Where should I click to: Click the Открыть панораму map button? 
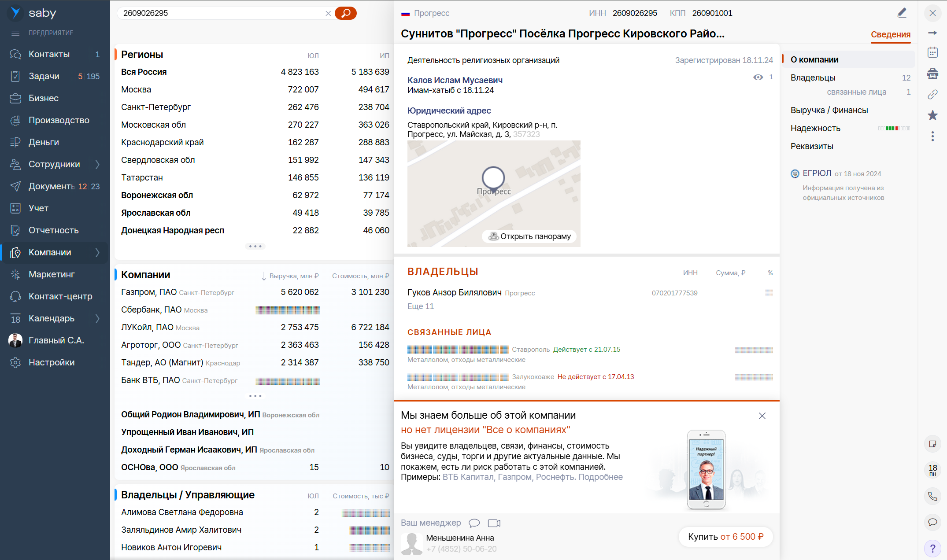coord(529,236)
